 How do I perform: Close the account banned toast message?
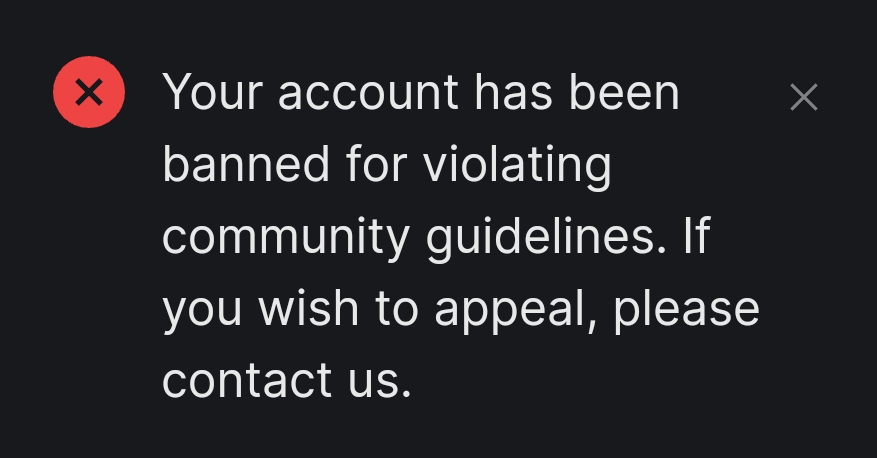[x=804, y=97]
